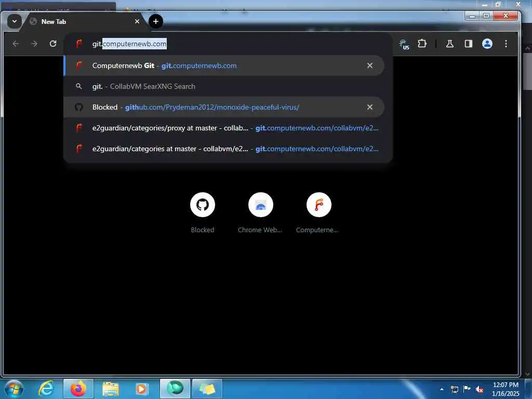Open Windows Explorer folder taskbar icon

[110, 389]
